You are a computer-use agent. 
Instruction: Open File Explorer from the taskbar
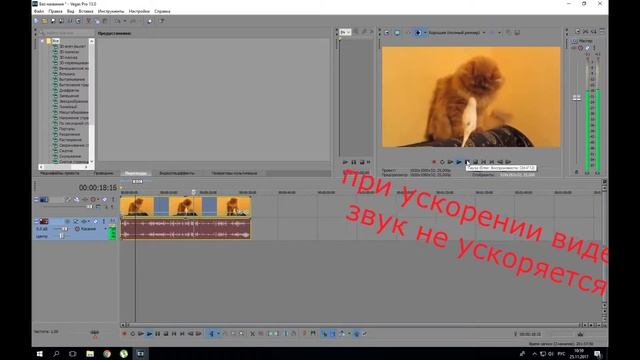[x=90, y=353]
